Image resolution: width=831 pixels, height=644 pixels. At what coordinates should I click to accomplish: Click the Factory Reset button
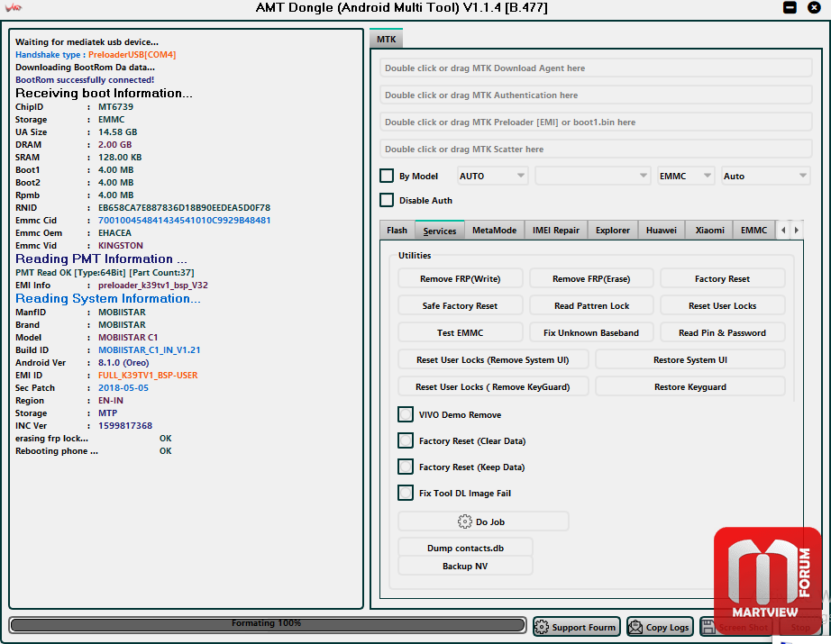pos(722,278)
